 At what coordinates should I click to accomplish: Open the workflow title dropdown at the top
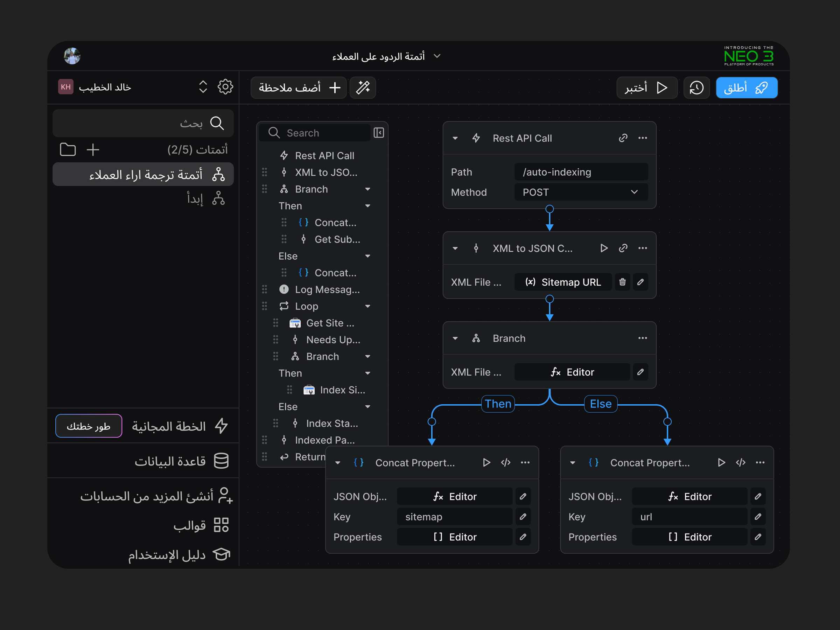(x=437, y=56)
